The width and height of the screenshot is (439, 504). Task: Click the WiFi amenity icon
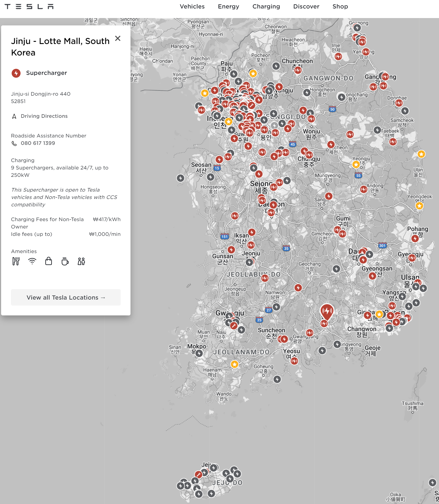(x=32, y=261)
